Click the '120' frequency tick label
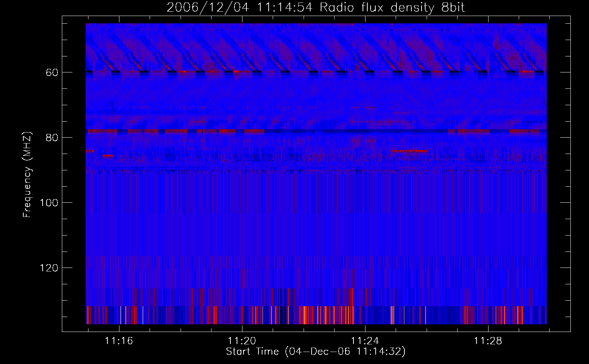This screenshot has height=364, width=589. 49,268
